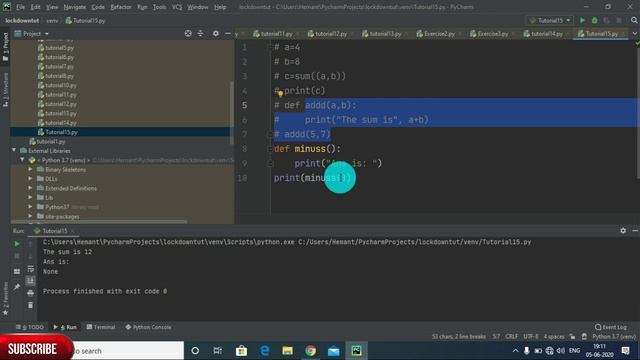Rerun program in Run panel
The height and width of the screenshot is (360, 640).
click(17, 244)
